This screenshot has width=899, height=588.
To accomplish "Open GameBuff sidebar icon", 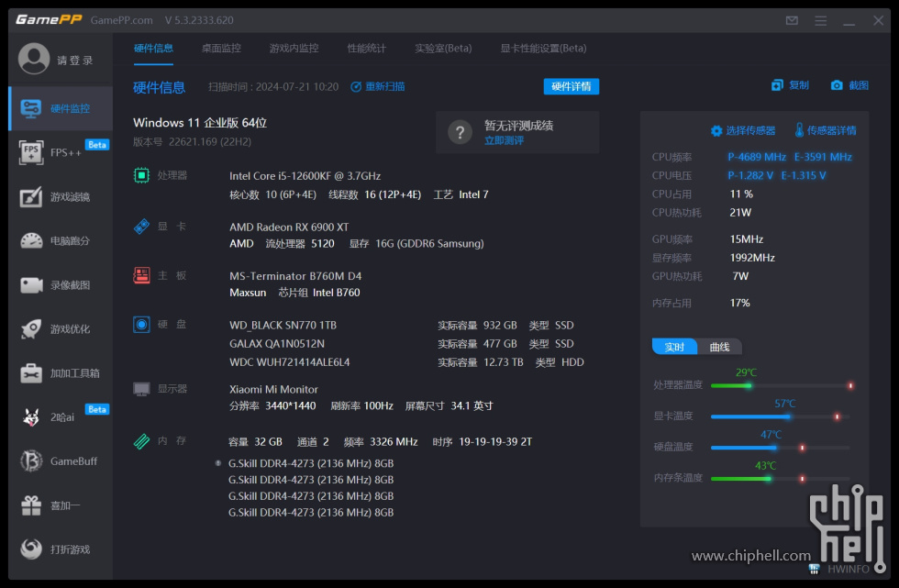I will (x=31, y=460).
